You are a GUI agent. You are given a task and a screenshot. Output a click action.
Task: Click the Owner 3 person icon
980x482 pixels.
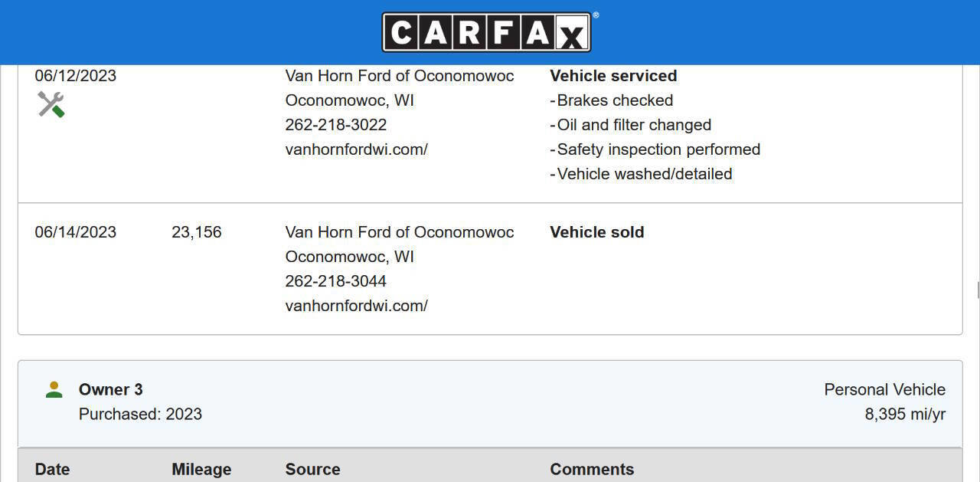(x=54, y=390)
